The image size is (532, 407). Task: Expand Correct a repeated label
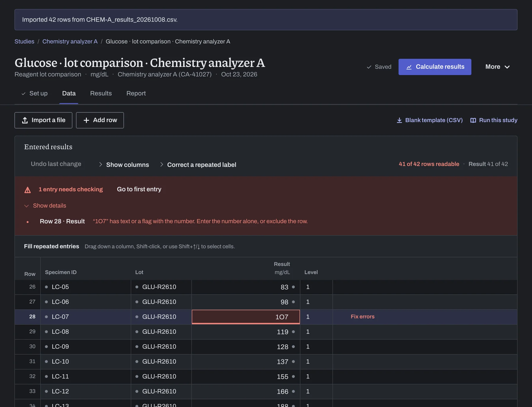[x=198, y=165]
